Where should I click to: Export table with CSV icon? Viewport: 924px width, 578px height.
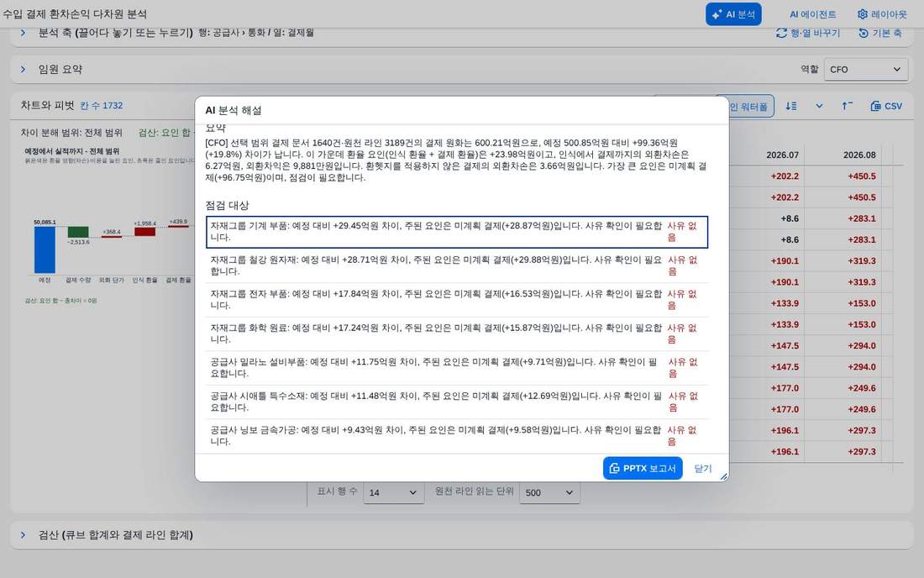886,106
